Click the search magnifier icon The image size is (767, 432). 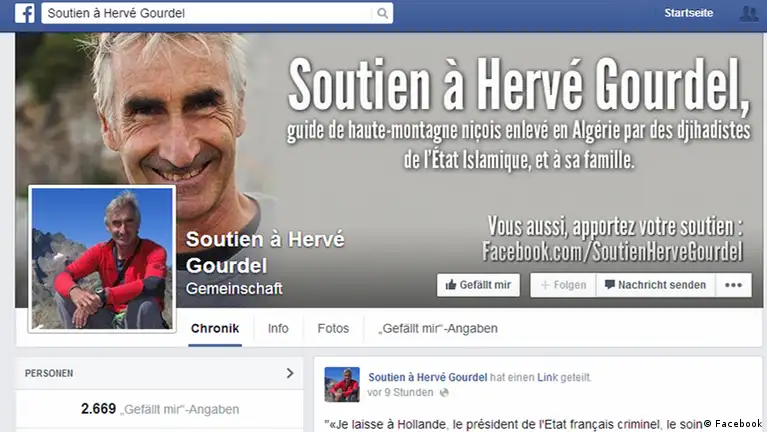(x=383, y=13)
